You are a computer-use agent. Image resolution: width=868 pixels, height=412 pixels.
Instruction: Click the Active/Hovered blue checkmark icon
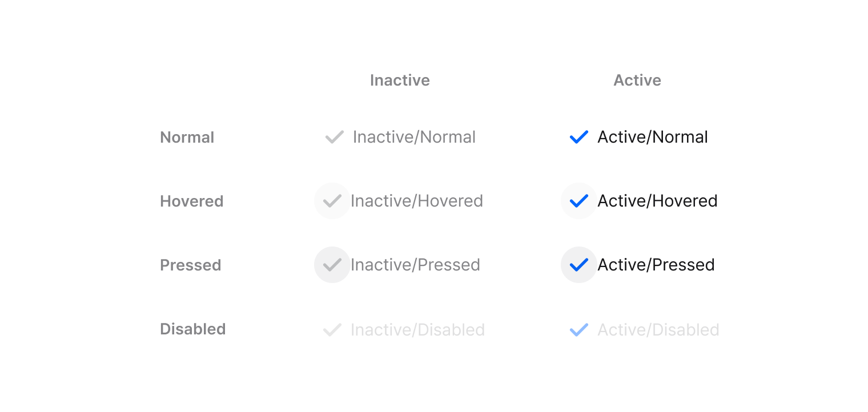pyautogui.click(x=578, y=201)
